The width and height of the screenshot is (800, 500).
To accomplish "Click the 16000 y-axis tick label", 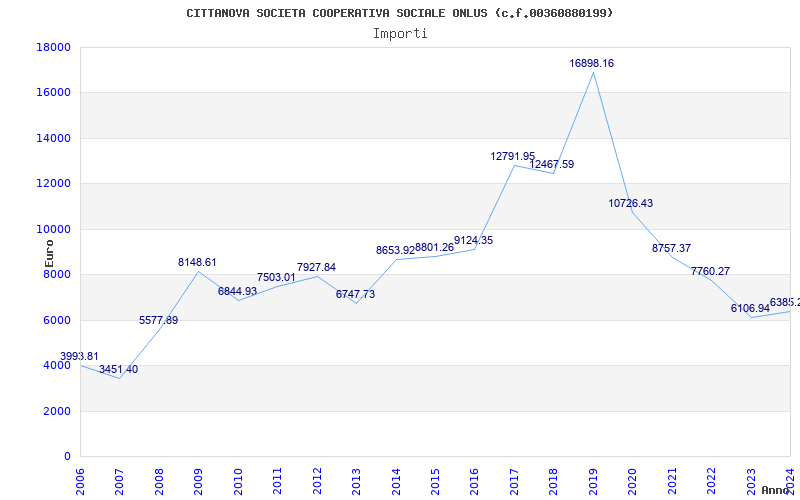I will (54, 93).
